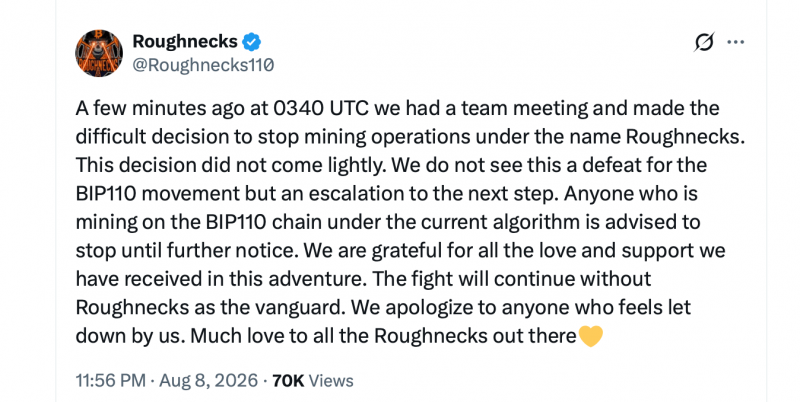Click the "0340 UTC" text in post
The height and width of the screenshot is (402, 800).
click(x=321, y=109)
